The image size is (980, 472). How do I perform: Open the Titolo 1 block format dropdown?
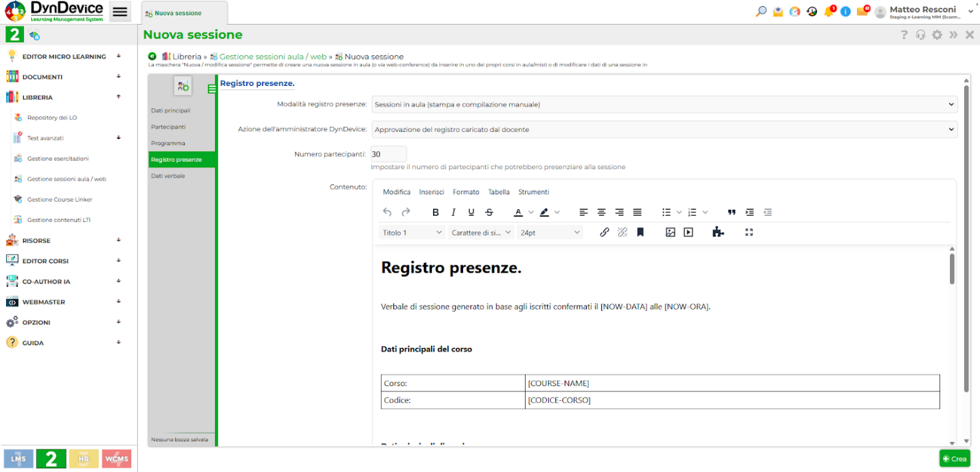coord(411,232)
